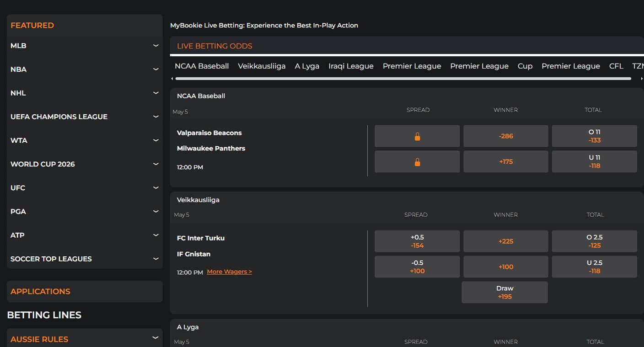Viewport: 644px width, 347px height.
Task: Click the Veikkausliiga section header
Action: [198, 200]
